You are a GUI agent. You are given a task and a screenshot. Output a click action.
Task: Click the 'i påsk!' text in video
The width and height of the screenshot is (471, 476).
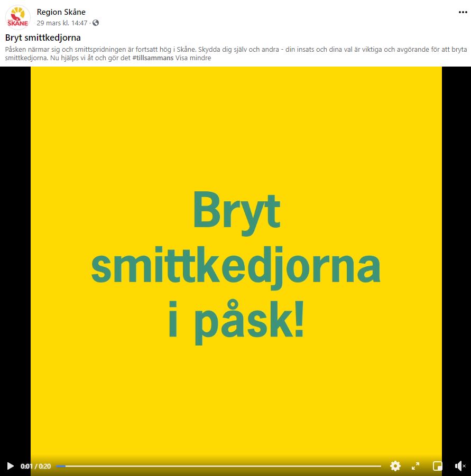click(236, 322)
